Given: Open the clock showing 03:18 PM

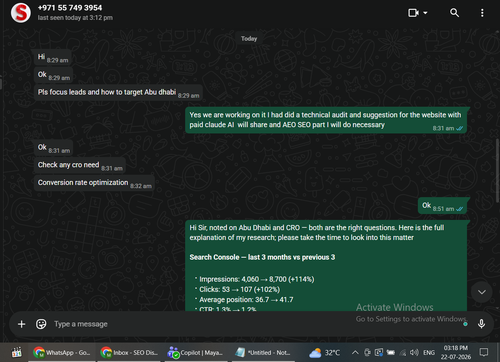Looking at the screenshot, I should 456,352.
